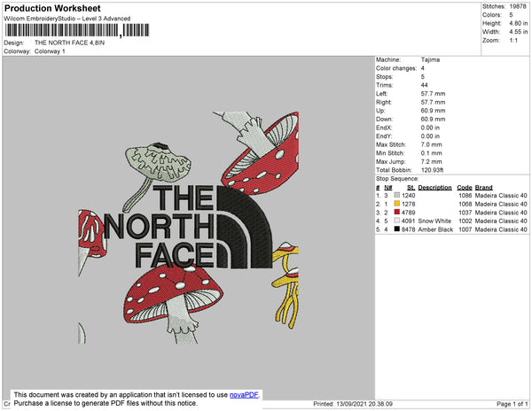Viewport: 532px width, 411px height.
Task: Pick the Amber Black 8478 swatch
Action: tap(396, 229)
